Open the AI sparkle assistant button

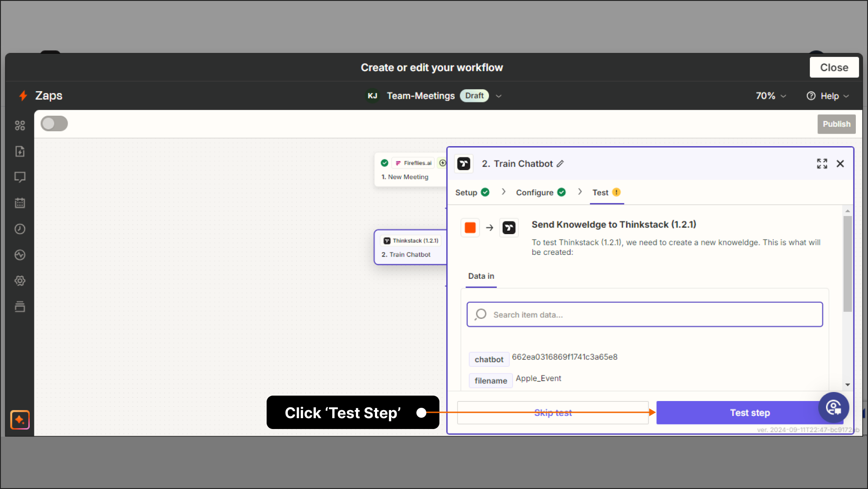(20, 420)
